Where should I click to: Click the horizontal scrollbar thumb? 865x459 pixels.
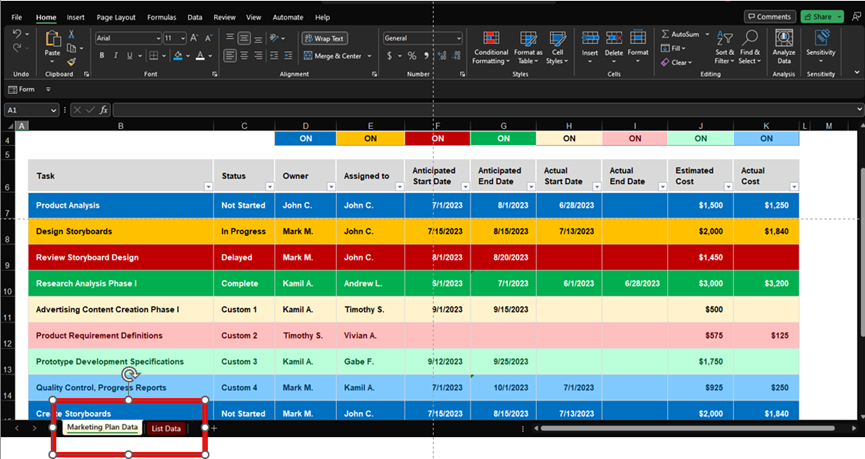(x=687, y=428)
